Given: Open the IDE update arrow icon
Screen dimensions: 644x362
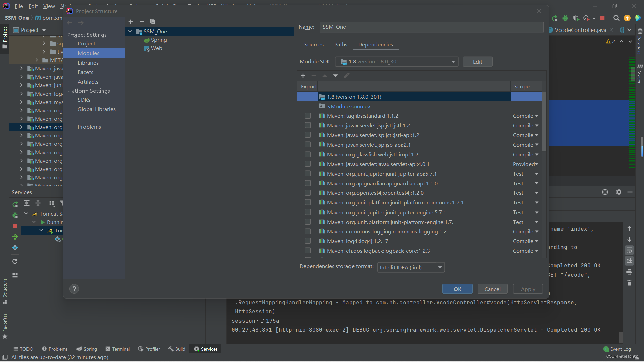Looking at the screenshot, I should pos(627,18).
